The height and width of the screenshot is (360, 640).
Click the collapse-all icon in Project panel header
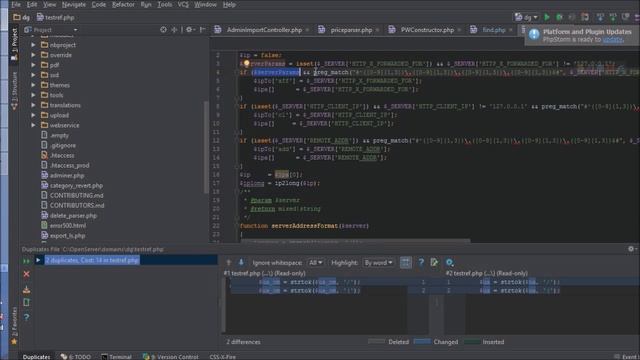point(174,29)
